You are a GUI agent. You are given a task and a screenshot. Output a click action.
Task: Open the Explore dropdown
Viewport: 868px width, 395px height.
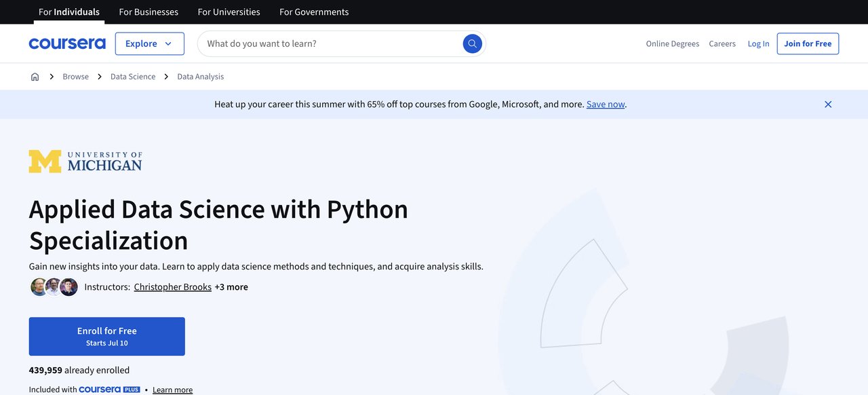pos(149,43)
